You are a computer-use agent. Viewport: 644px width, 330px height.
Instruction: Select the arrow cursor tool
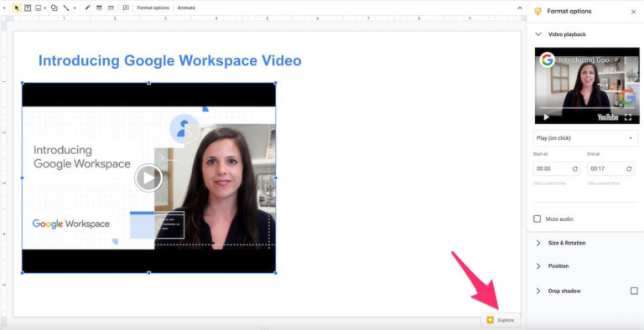point(17,8)
